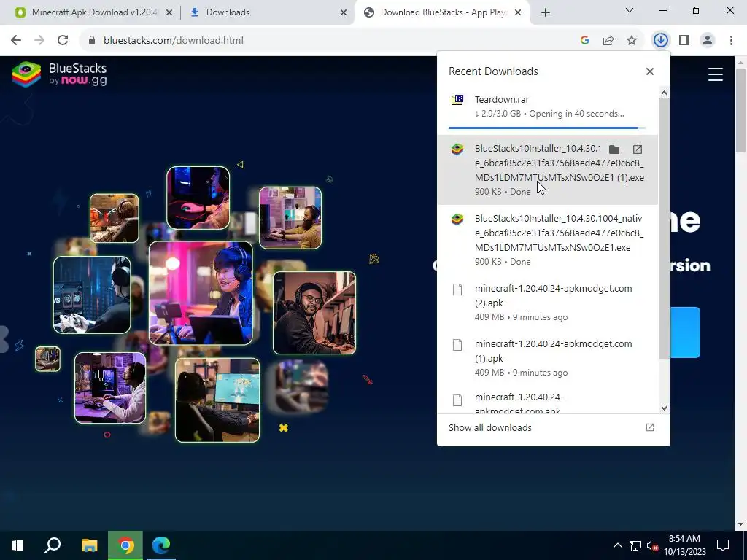Click the Teardown.rar file icon
747x560 pixels.
457,100
